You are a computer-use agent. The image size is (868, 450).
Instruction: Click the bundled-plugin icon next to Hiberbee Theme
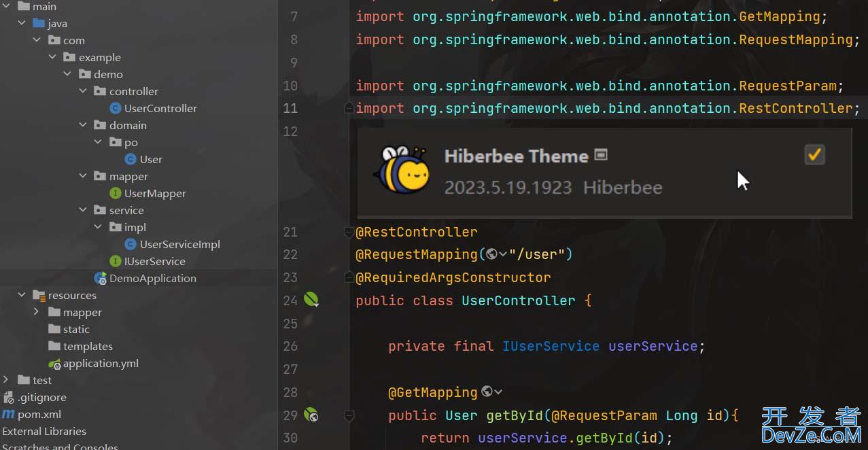click(x=600, y=154)
